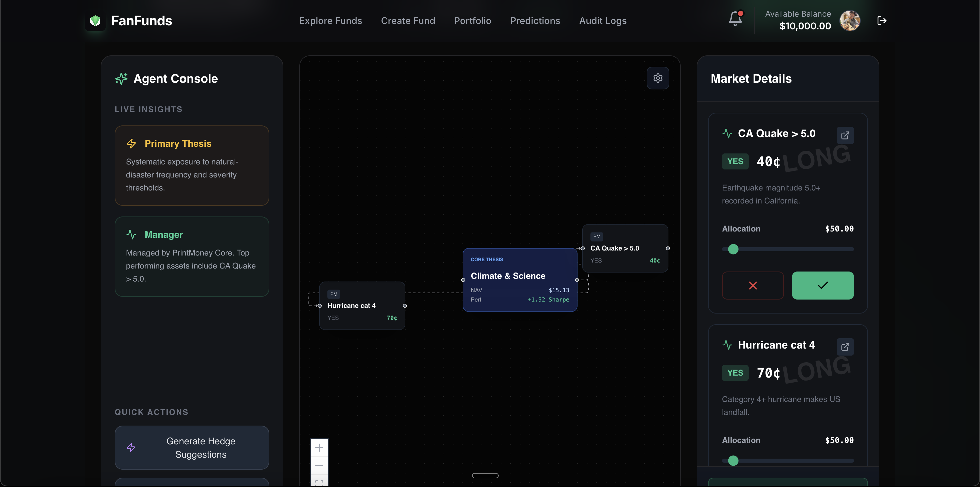Viewport: 980px width, 487px height.
Task: Open canvas settings gear icon
Action: coord(658,78)
